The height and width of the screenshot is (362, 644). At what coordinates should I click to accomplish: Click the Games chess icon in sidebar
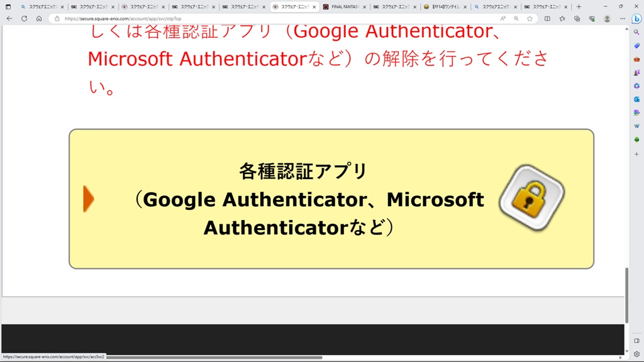tap(636, 72)
